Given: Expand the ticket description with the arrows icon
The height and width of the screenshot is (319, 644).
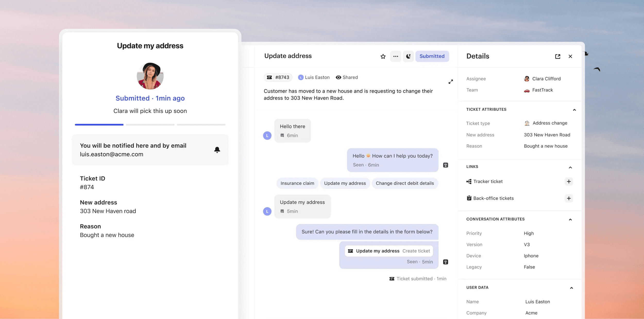Looking at the screenshot, I should 451,82.
